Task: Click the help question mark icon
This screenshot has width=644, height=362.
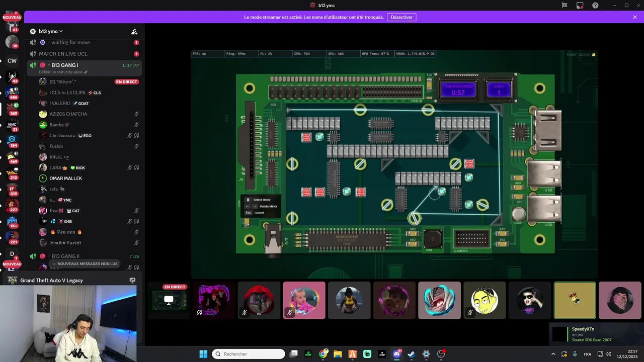Action: click(596, 6)
